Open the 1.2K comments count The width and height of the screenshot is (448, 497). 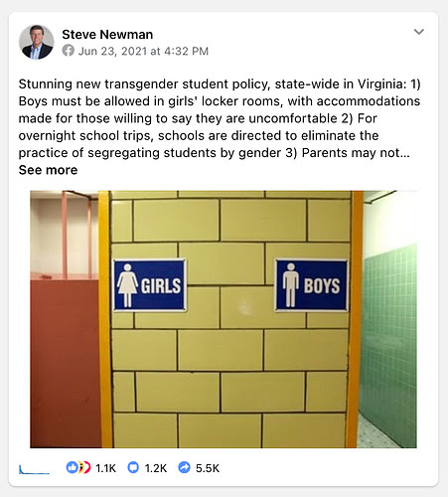coord(156,468)
